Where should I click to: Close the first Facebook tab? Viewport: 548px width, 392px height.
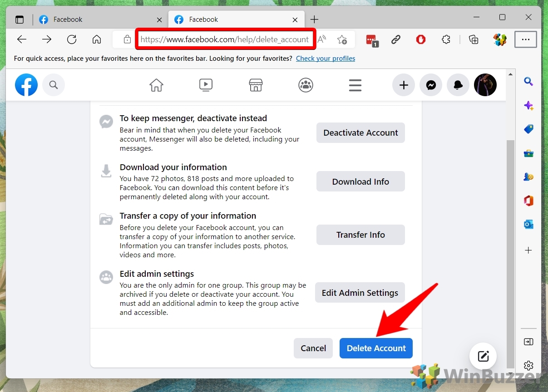pyautogui.click(x=159, y=20)
